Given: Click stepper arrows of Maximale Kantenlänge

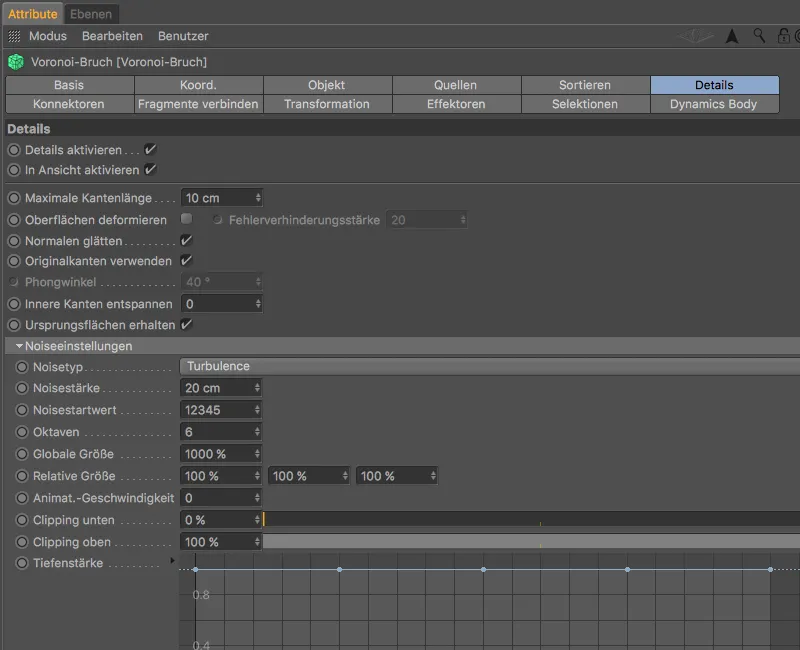Looking at the screenshot, I should pyautogui.click(x=258, y=198).
